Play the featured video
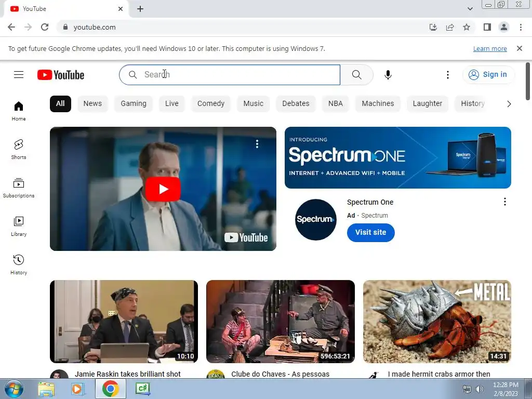The width and height of the screenshot is (532, 399). point(163,189)
